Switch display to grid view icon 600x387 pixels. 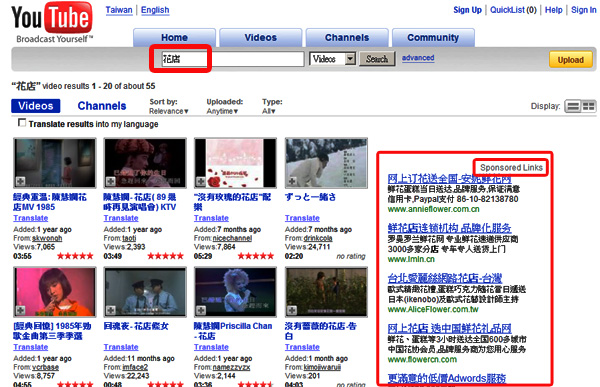(589, 106)
